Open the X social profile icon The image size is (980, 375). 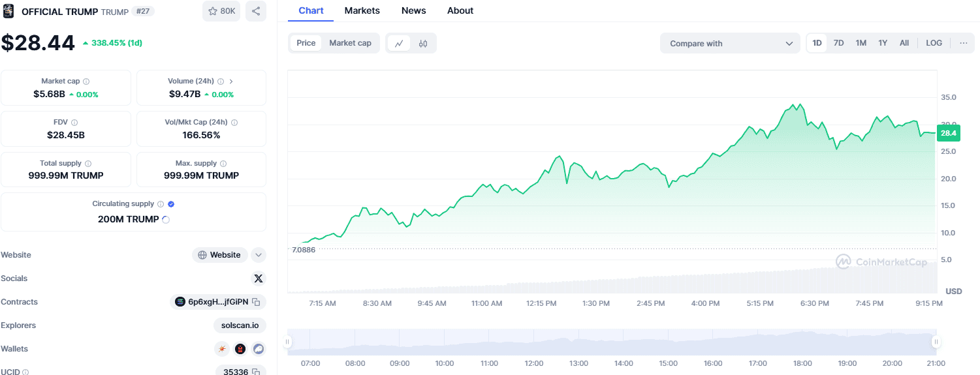259,278
